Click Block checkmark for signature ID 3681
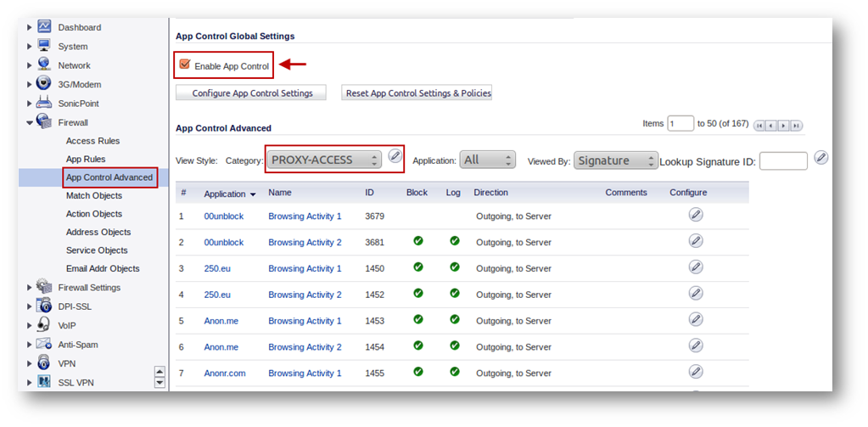 point(417,241)
